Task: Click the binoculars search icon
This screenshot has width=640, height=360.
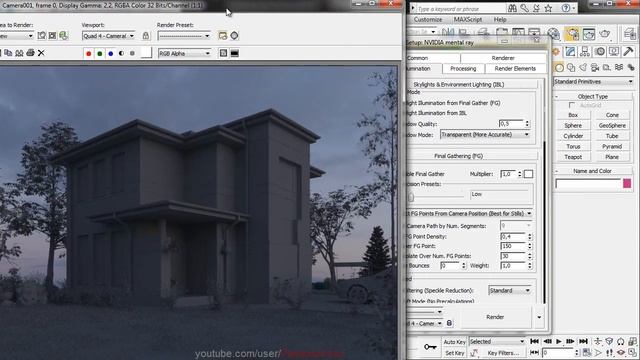Action: [x=512, y=8]
